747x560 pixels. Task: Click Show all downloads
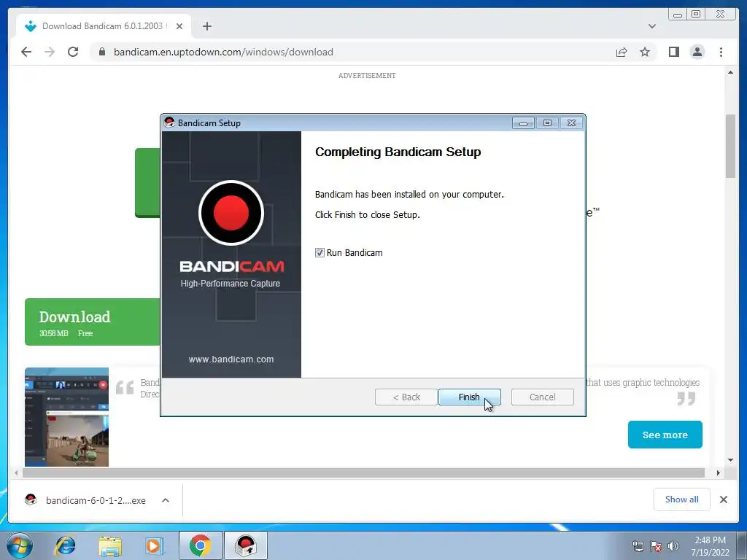pyautogui.click(x=682, y=499)
